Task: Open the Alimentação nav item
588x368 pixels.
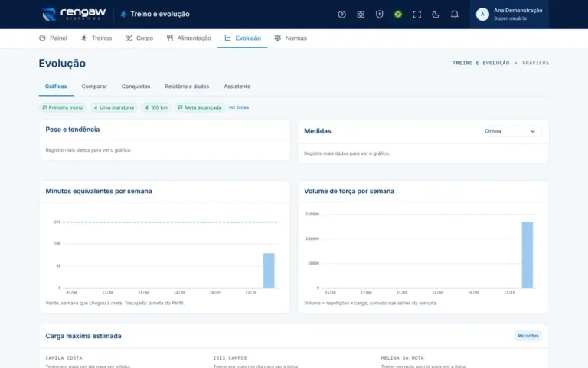Action: [x=189, y=38]
